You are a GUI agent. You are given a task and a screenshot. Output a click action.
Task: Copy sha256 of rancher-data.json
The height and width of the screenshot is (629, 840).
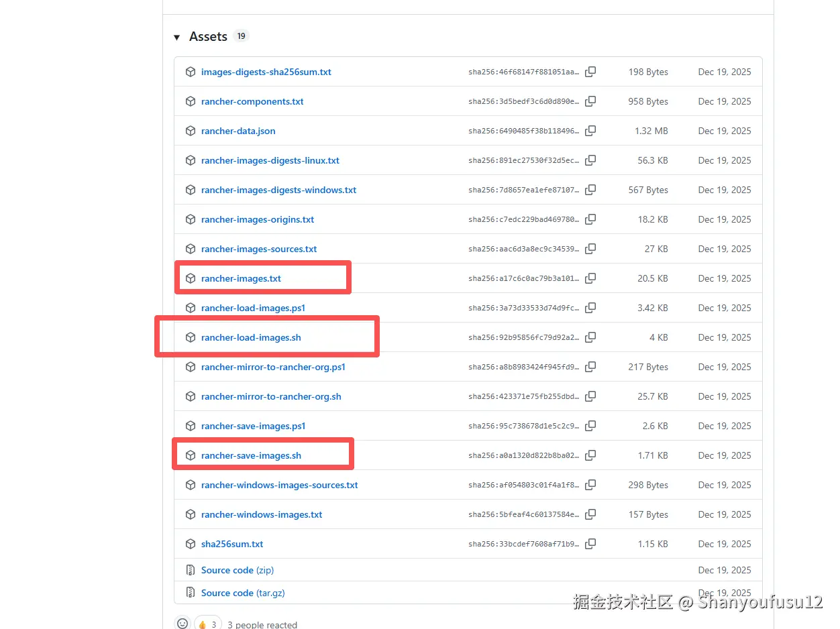[590, 131]
